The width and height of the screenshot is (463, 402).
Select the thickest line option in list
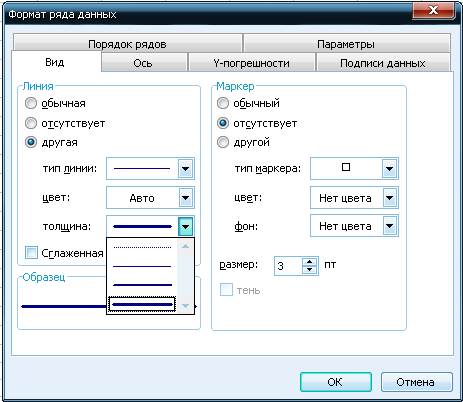tap(142, 304)
